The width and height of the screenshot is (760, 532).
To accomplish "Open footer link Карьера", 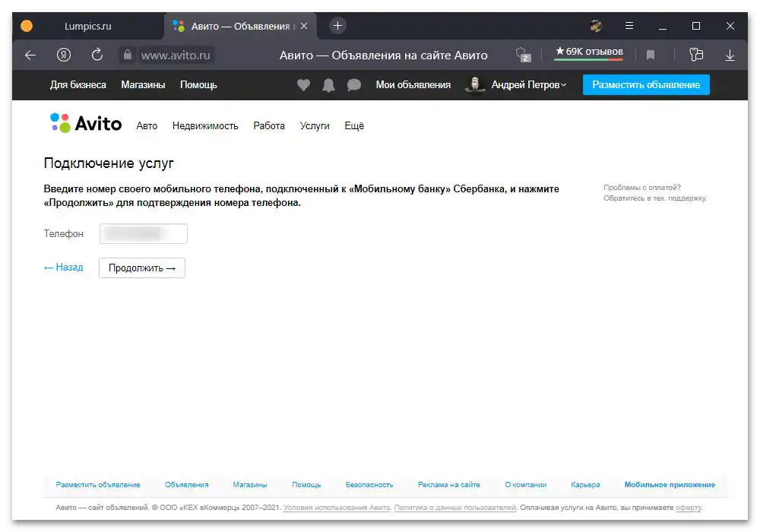I will tap(585, 485).
